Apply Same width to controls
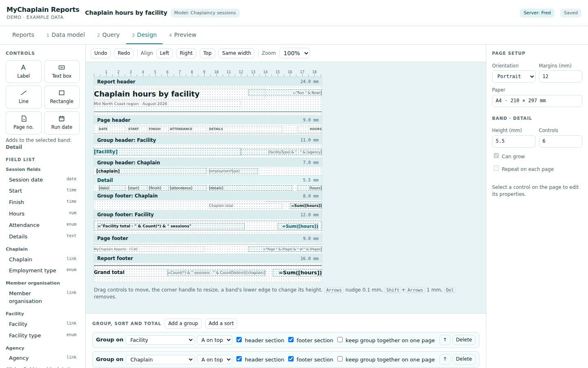The width and height of the screenshot is (588, 368). (x=236, y=53)
